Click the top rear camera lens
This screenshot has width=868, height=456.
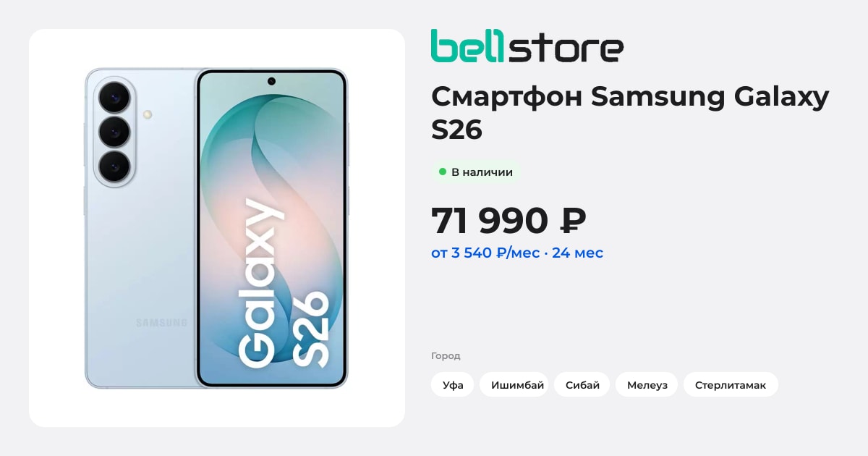tap(114, 97)
